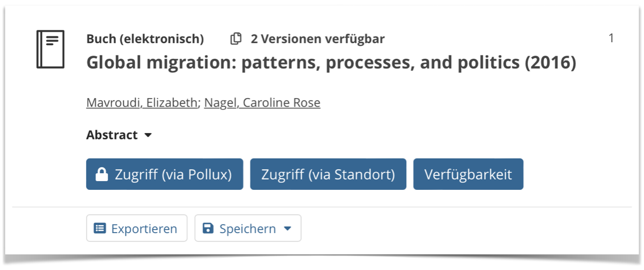Image resolution: width=644 pixels, height=270 pixels.
Task: Click the Exportieren button label
Action: click(144, 228)
